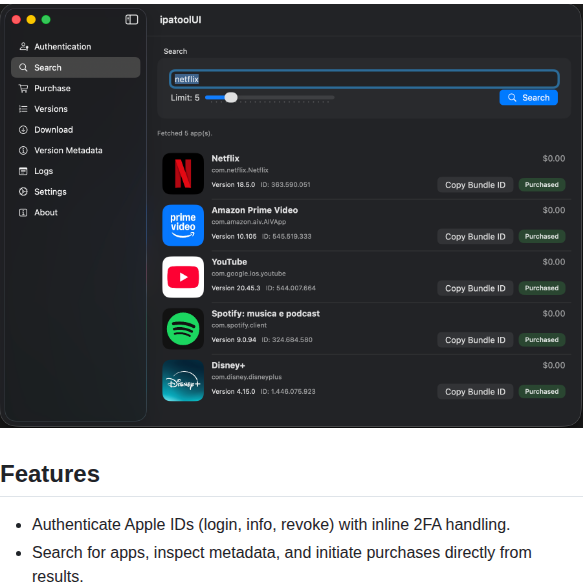Screen dimensions: 583x583
Task: Click Purchased badge for Netflix
Action: point(542,185)
